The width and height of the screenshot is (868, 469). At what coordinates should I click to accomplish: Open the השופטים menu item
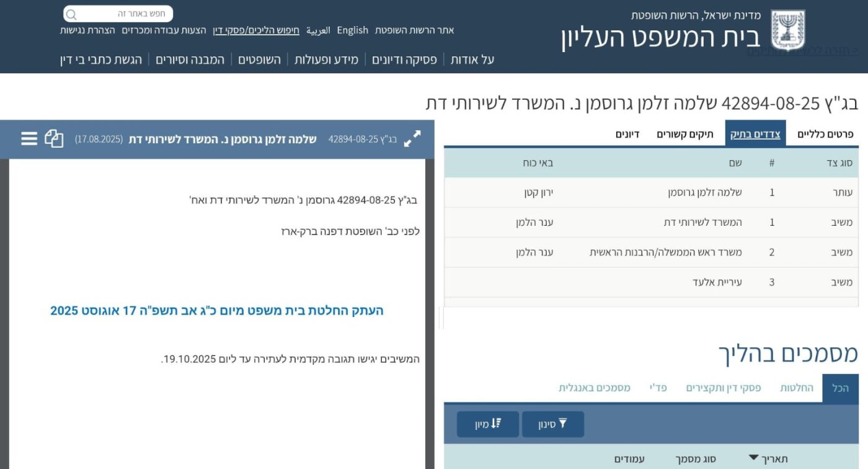click(259, 60)
